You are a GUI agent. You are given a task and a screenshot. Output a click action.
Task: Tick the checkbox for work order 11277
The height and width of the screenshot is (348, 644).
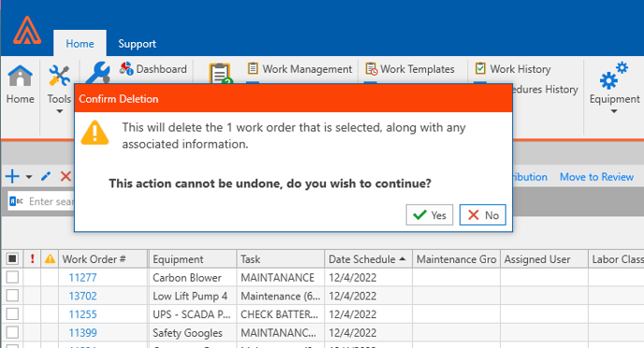coord(12,278)
